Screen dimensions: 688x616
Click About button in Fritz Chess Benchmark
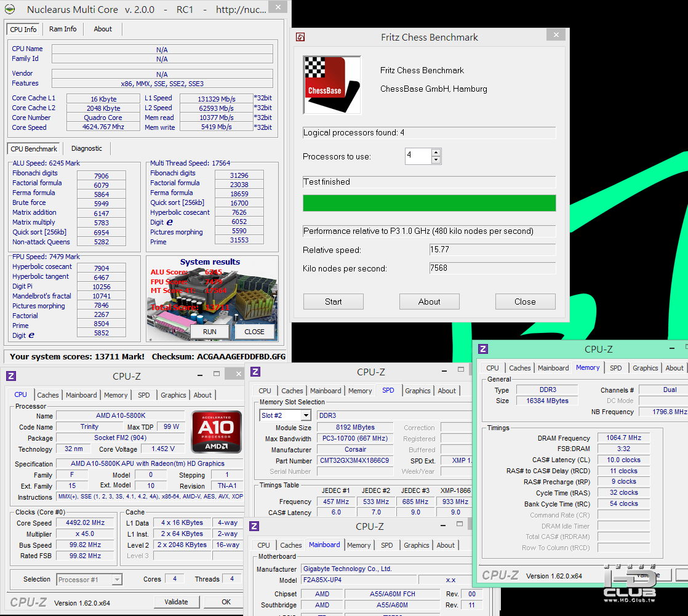point(429,302)
